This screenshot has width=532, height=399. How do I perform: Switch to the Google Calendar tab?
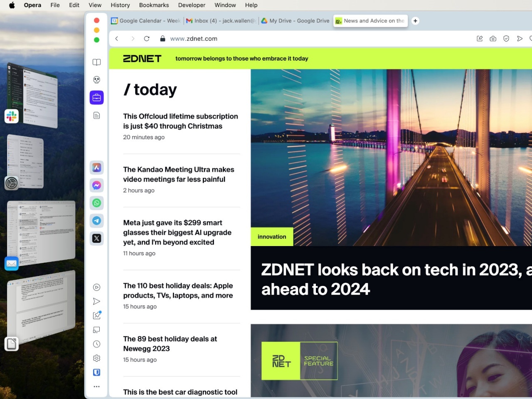pos(146,21)
